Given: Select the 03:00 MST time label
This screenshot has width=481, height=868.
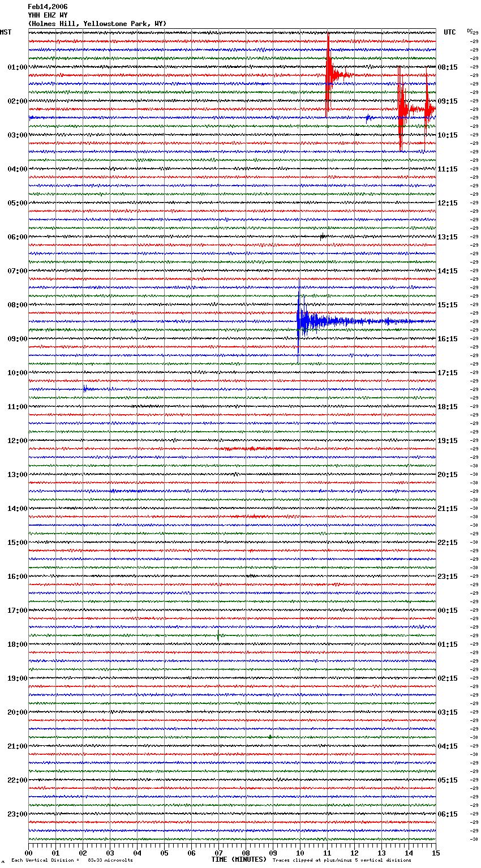Looking at the screenshot, I should pos(17,135).
